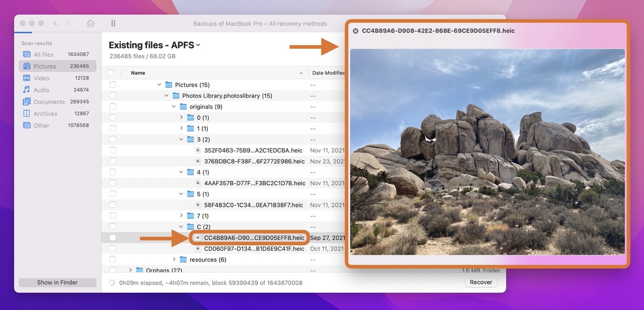Collapse the Pictures (15) folder

[159, 85]
